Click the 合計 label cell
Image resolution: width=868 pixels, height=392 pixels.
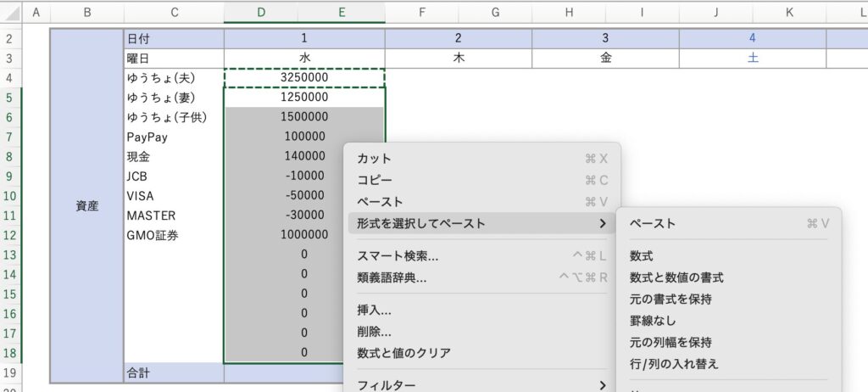click(x=174, y=372)
